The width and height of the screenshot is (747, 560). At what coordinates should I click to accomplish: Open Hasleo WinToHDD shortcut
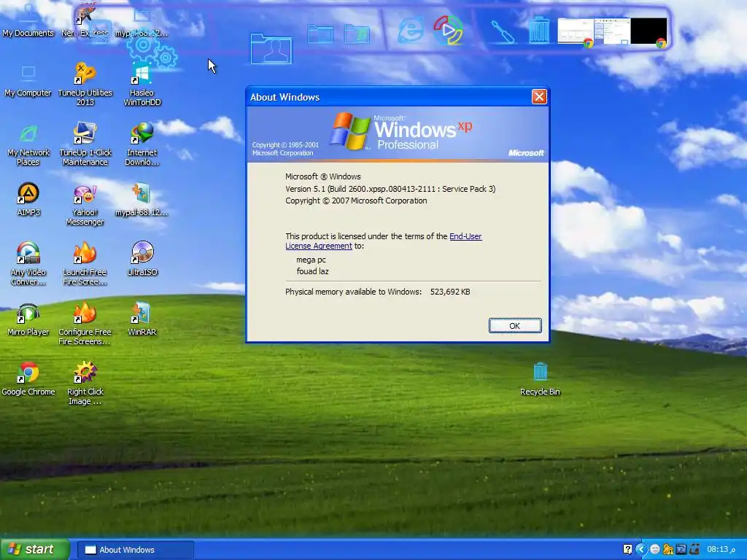[142, 85]
